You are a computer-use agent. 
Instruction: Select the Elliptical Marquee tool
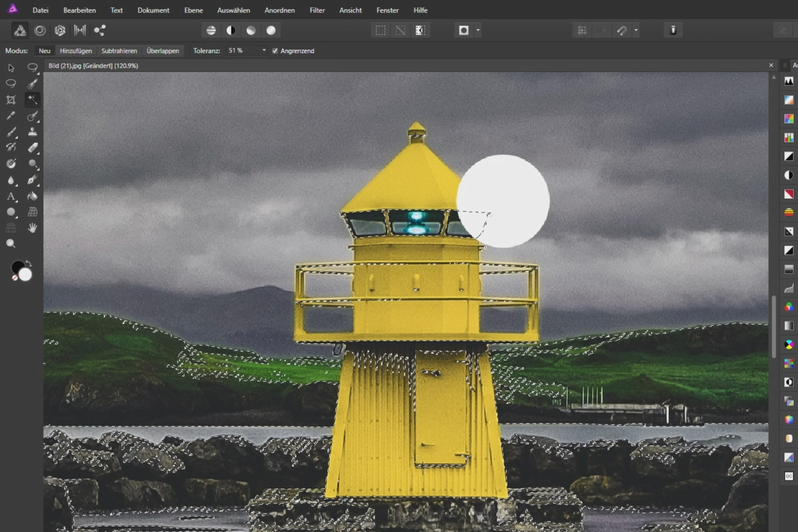33,68
